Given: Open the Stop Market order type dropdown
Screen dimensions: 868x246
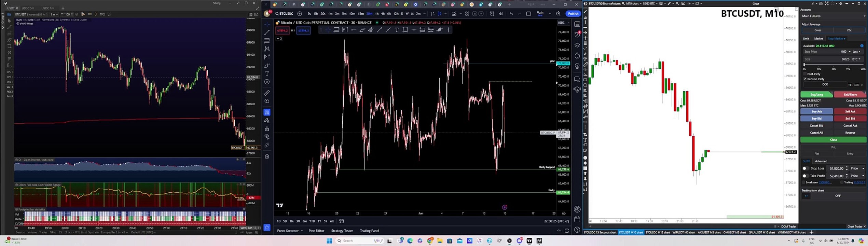Looking at the screenshot, I should click(837, 39).
